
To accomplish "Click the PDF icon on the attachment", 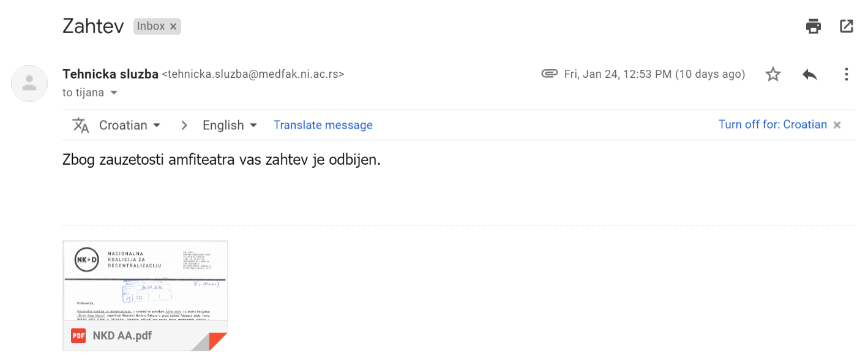I will [78, 336].
